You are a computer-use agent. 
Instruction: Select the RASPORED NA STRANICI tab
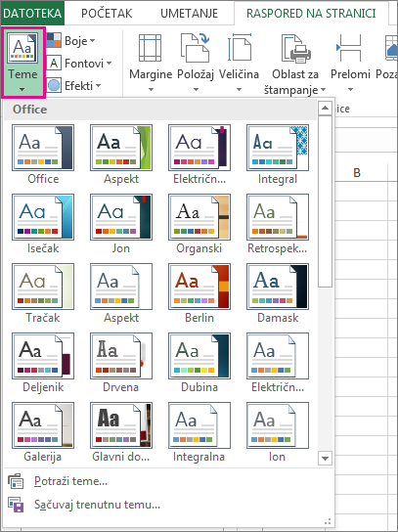point(311,13)
